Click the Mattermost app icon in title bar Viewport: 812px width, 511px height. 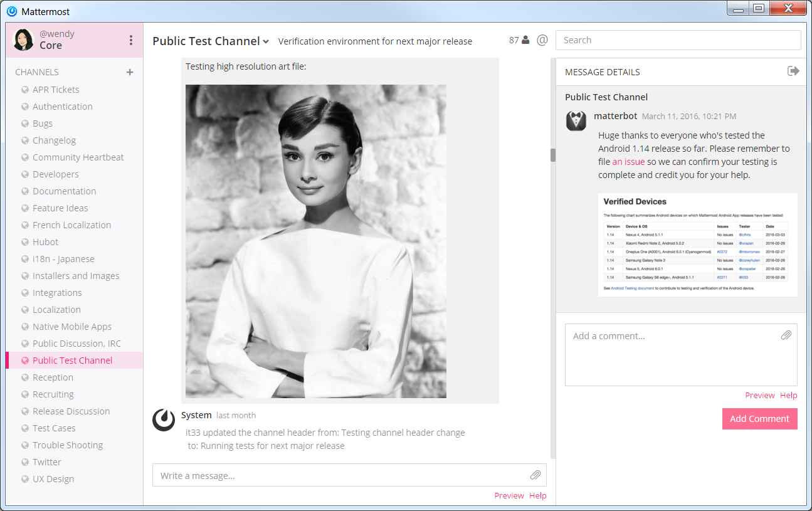pyautogui.click(x=12, y=11)
